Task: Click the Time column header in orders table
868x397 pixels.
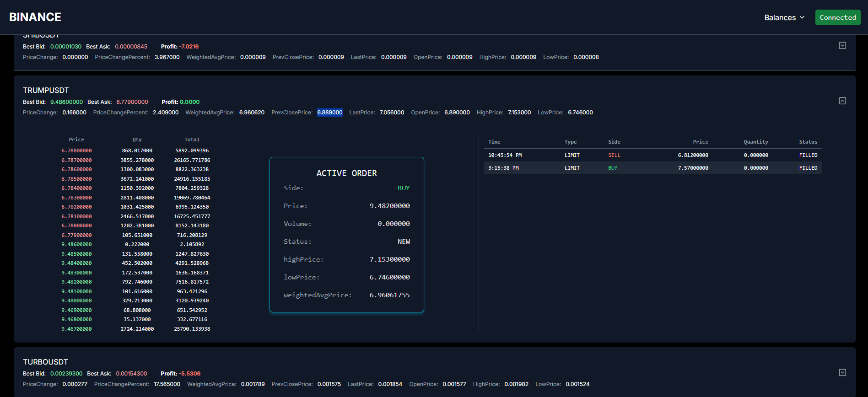Action: pyautogui.click(x=494, y=142)
